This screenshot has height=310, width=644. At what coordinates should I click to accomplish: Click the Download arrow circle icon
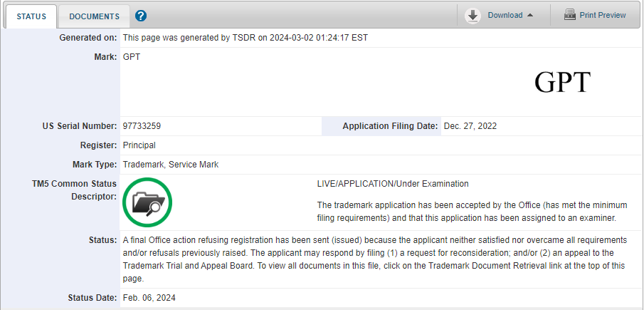click(x=473, y=16)
